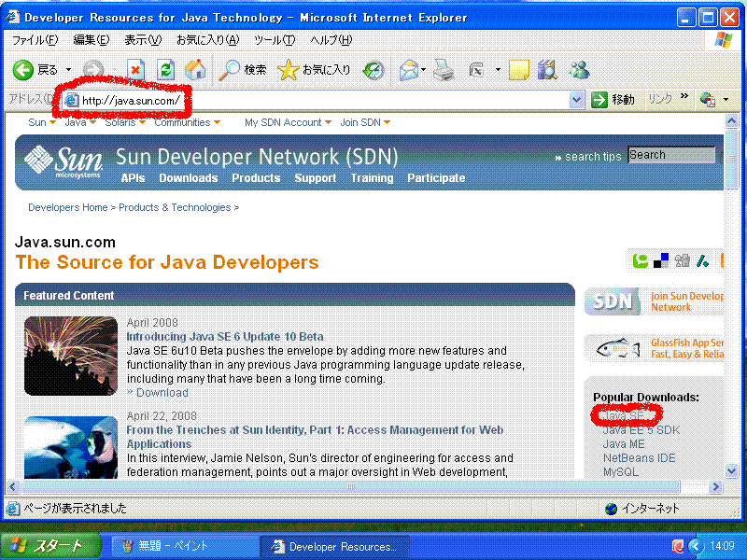This screenshot has height=560, width=747.
Task: Open the 検索 search pane
Action: click(x=243, y=71)
